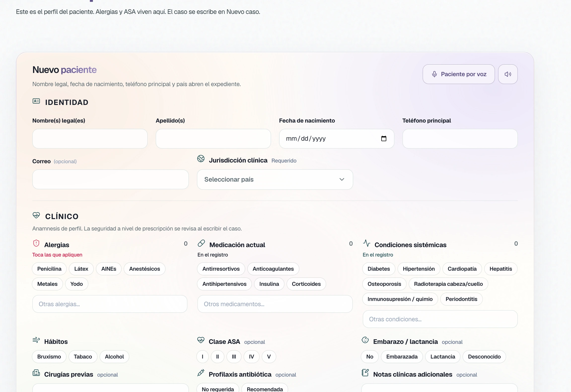Toggle the Tabaco habit chip

[x=83, y=357]
